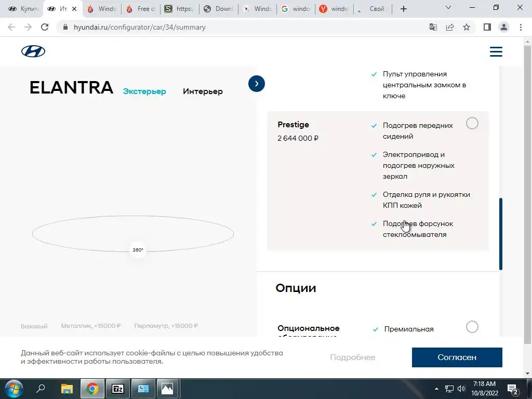532x399 pixels.
Task: Open the notification center icon
Action: click(x=512, y=389)
